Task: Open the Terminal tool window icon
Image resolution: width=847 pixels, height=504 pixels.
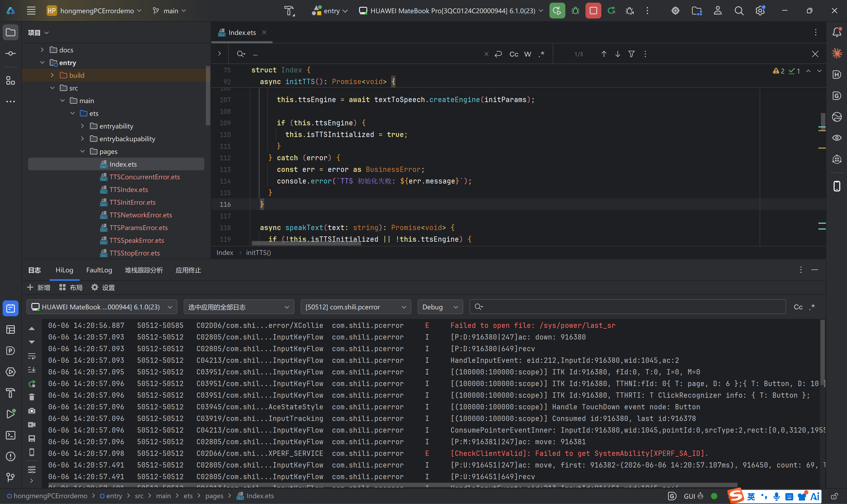Action: point(11,435)
